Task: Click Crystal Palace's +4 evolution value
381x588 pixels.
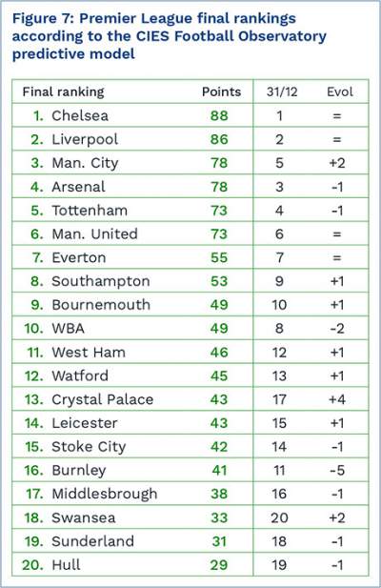Action: [337, 399]
